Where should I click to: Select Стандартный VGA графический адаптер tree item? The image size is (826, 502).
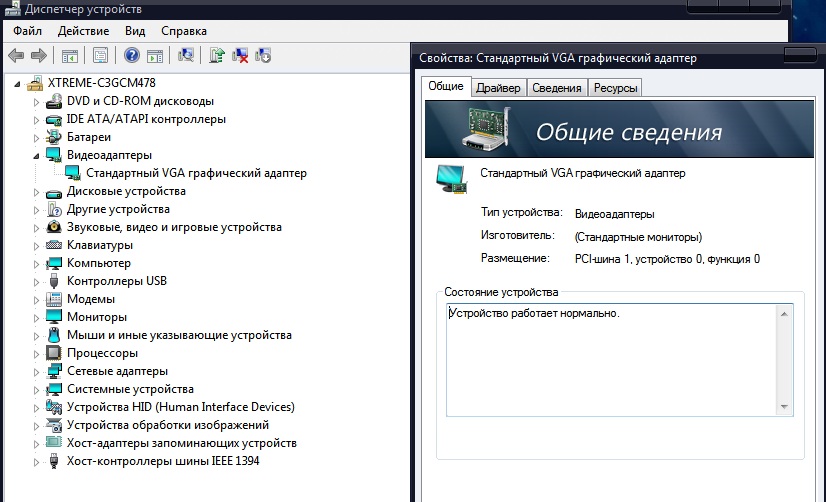(x=196, y=173)
